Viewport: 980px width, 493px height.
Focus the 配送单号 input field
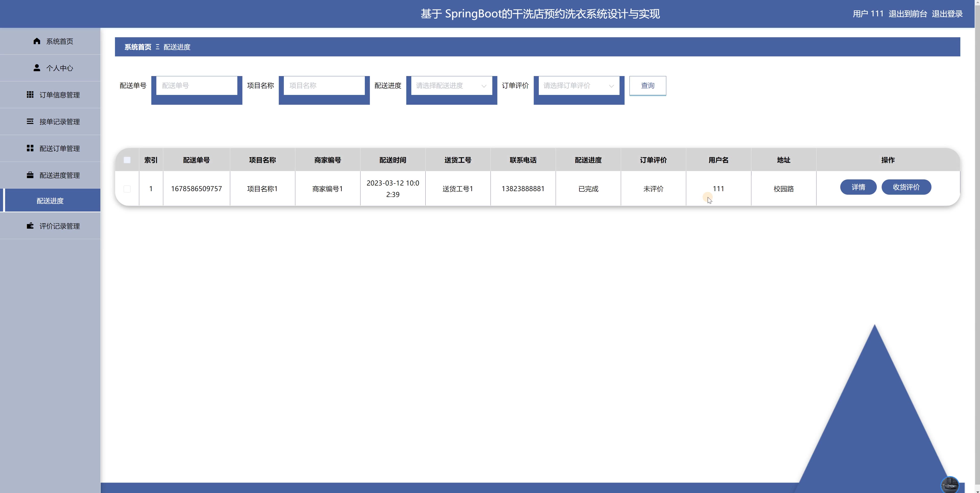tap(196, 85)
